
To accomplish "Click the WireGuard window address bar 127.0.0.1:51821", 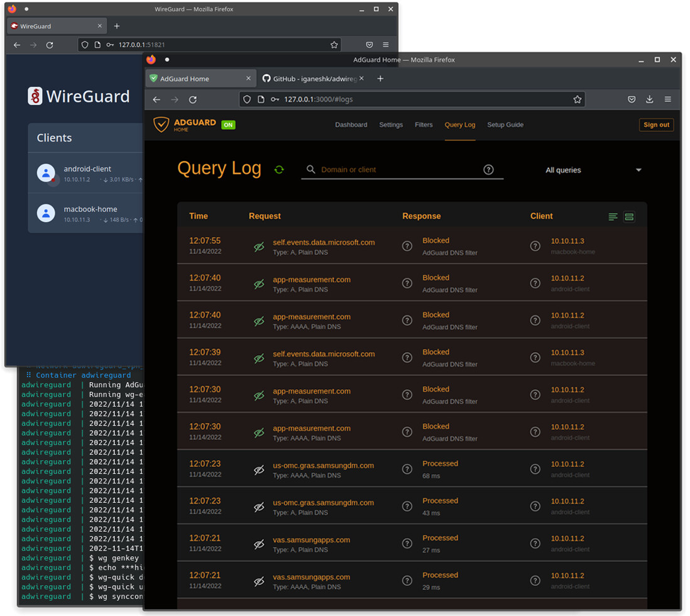I will coord(209,45).
